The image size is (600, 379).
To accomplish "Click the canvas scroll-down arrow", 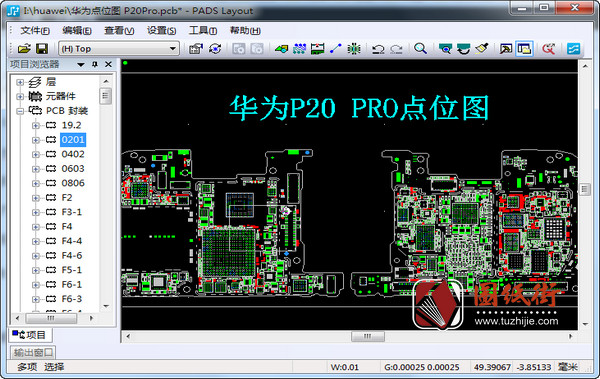I will tap(585, 324).
